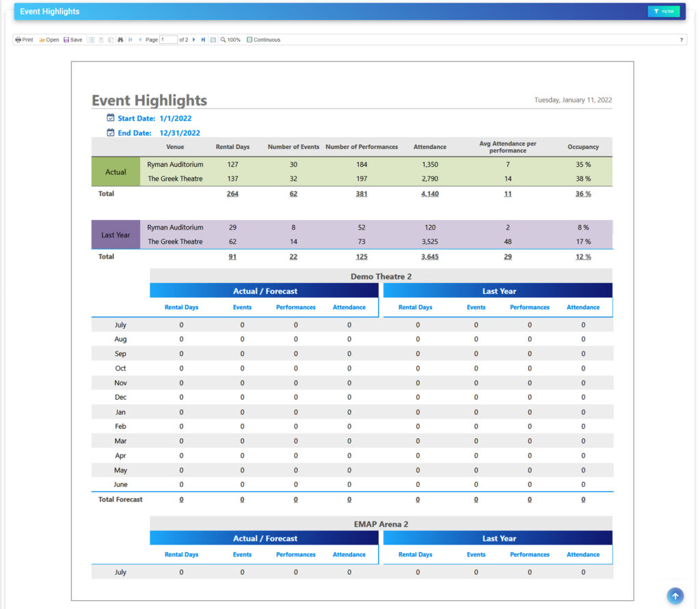Screen dimensions: 700x609
Task: Advance to the next page chevron
Action: [196, 39]
